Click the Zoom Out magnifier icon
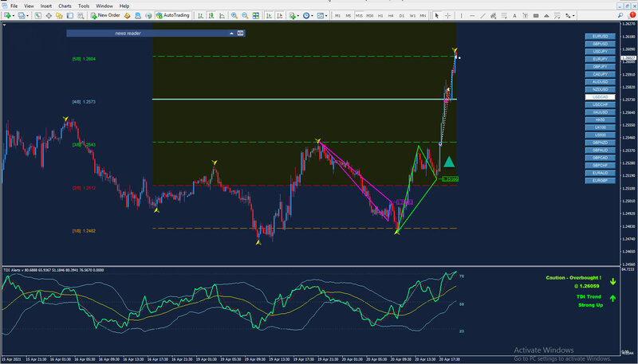 pos(245,15)
